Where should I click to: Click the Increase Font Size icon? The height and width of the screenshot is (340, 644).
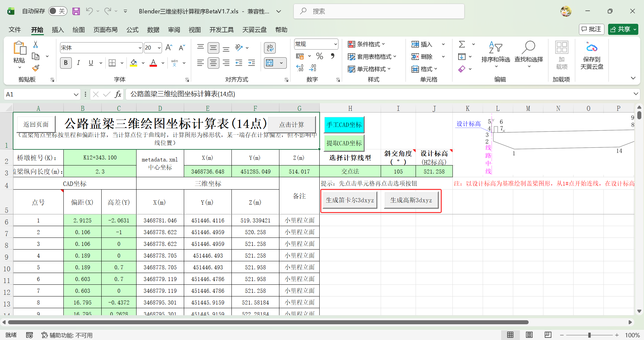click(169, 48)
